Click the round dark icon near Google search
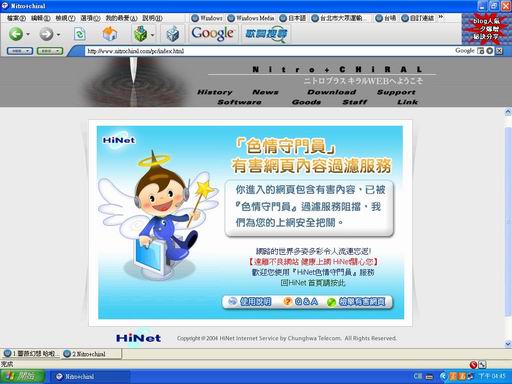Image resolution: width=512 pixels, height=384 pixels. [x=490, y=51]
